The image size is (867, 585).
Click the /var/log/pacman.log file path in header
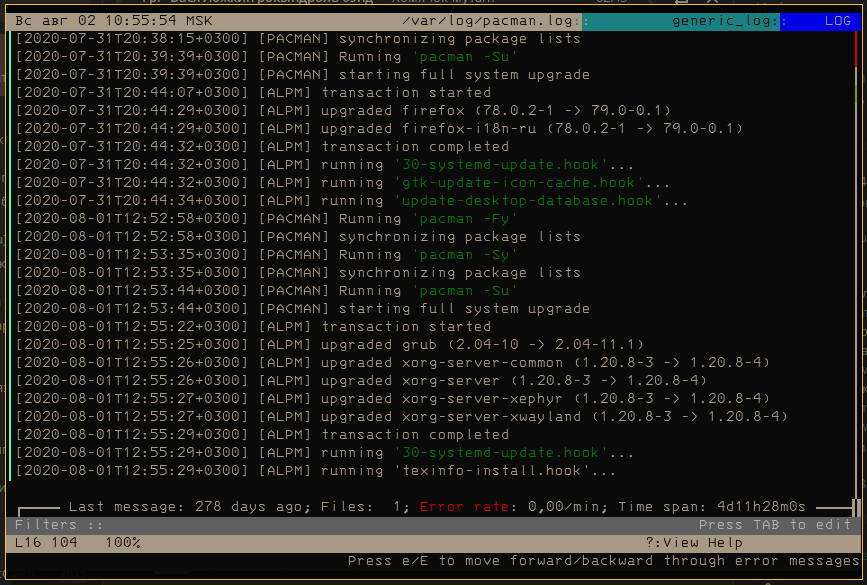pos(487,21)
